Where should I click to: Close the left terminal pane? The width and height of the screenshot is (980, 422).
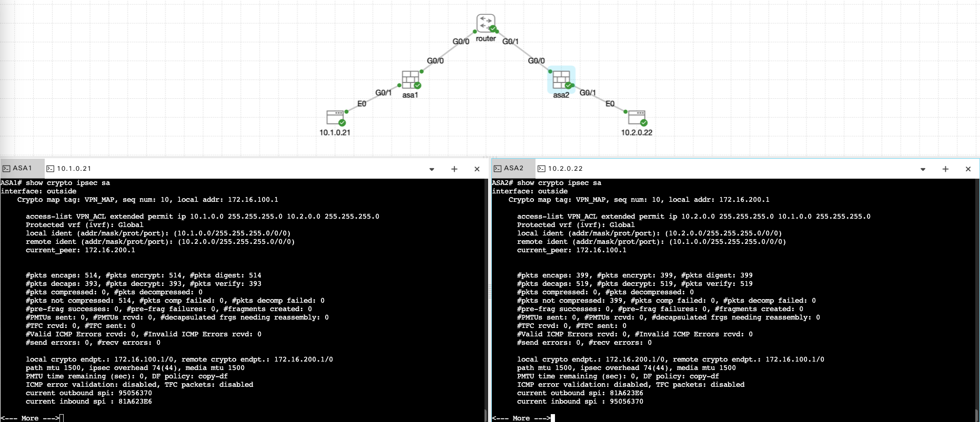tap(477, 169)
